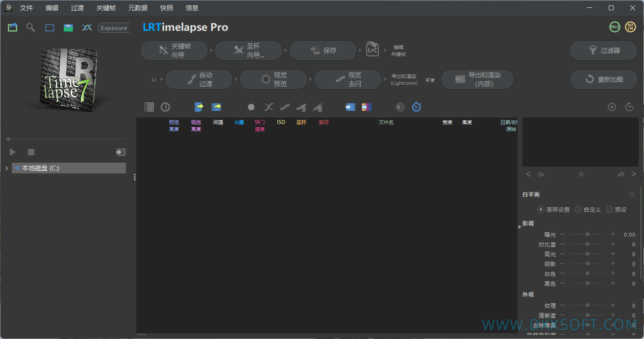
Task: Click the yellow NO CM badge icon
Action: tap(630, 27)
